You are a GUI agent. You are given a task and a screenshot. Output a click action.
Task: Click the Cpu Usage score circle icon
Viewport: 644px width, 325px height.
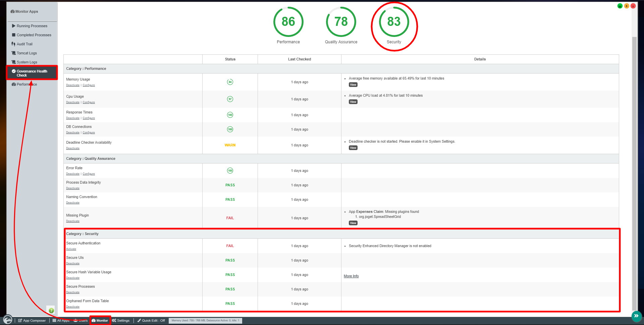tap(230, 99)
